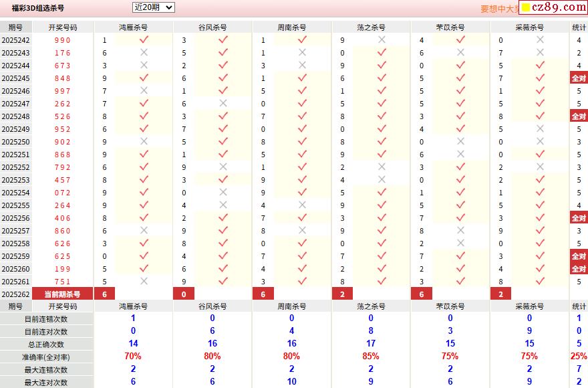Image resolution: width=588 pixels, height=388 pixels.
Task: Click the cross in 周南杀号 for 2025255
Action: 302,205
